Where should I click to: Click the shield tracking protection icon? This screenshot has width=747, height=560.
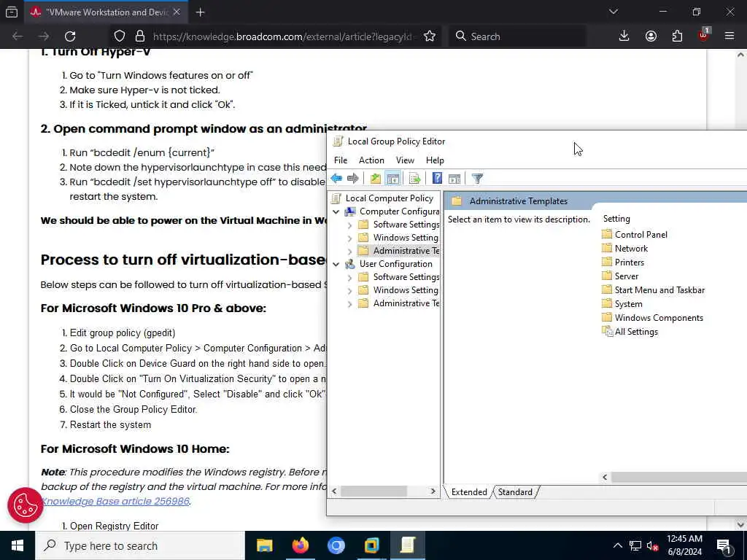point(120,36)
